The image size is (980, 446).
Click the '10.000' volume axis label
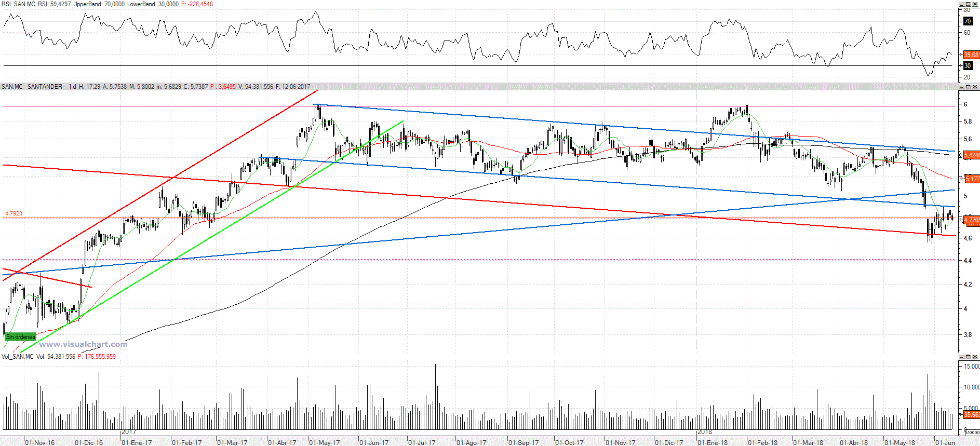coord(972,387)
